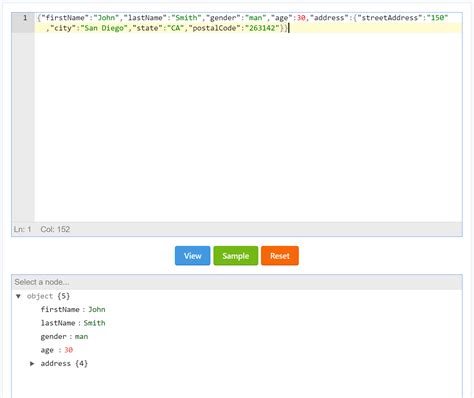Image resolution: width=474 pixels, height=398 pixels.
Task: Click "Smith" string in the editor
Action: click(x=186, y=18)
